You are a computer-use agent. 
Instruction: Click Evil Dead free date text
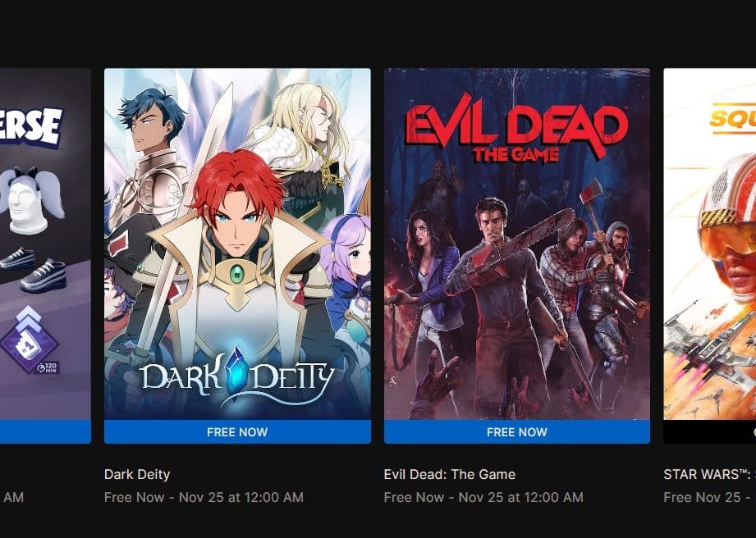click(483, 497)
